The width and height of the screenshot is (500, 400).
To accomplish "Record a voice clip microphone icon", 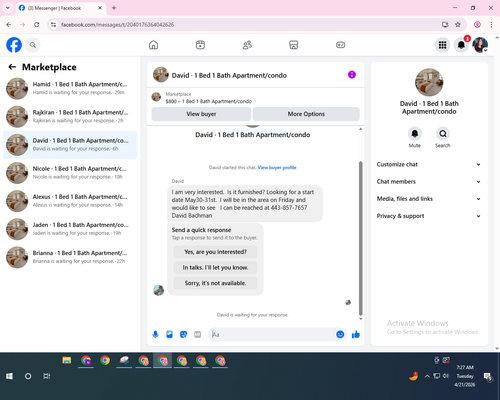I will pyautogui.click(x=155, y=334).
